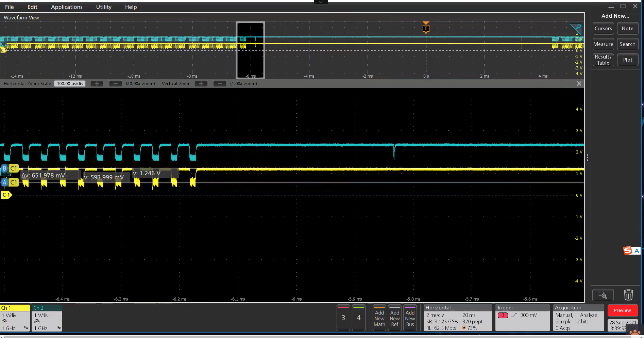
Task: Click the Add New Math button
Action: 379,318
